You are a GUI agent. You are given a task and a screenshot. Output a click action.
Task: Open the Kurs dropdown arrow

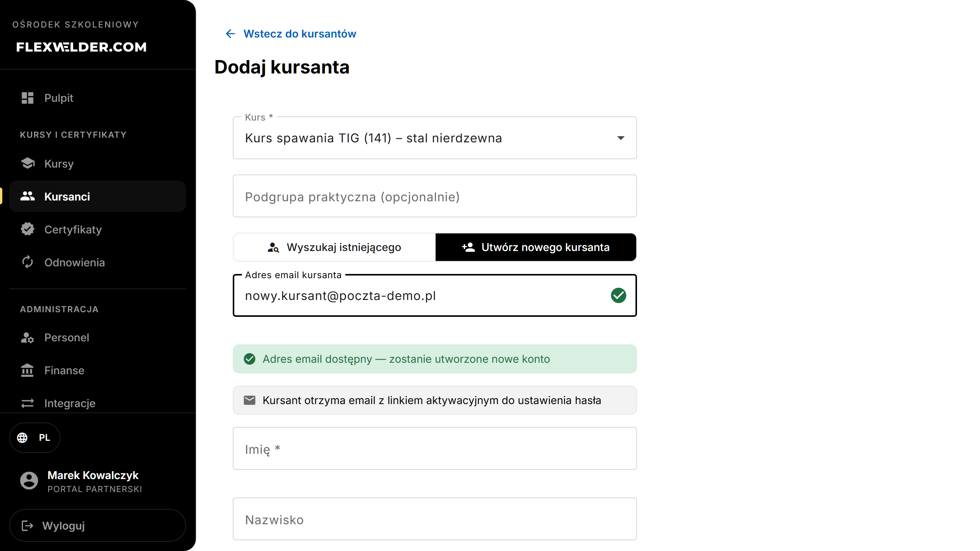[x=621, y=138]
